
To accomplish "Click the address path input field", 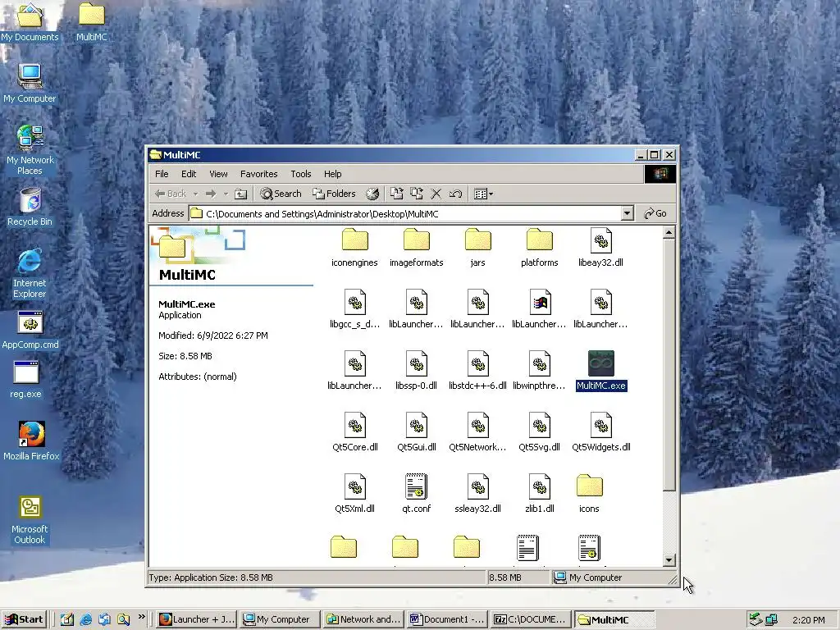I will point(412,214).
